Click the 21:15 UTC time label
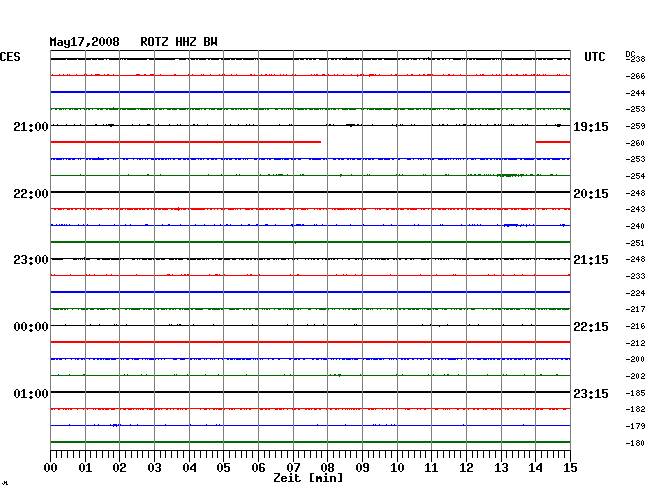Viewport: 650px width, 494px height. [591, 260]
